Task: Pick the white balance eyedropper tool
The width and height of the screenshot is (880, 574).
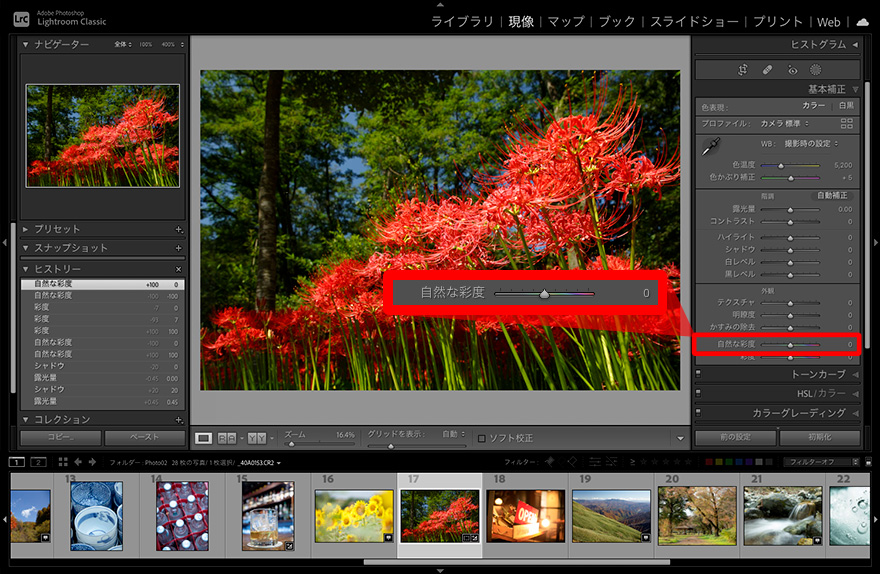Action: click(x=710, y=146)
